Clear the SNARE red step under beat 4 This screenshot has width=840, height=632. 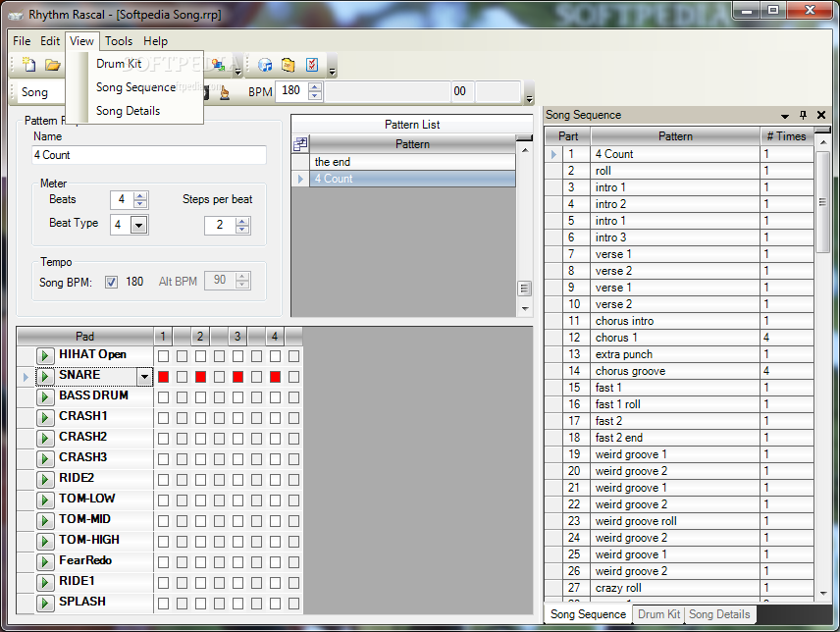275,377
